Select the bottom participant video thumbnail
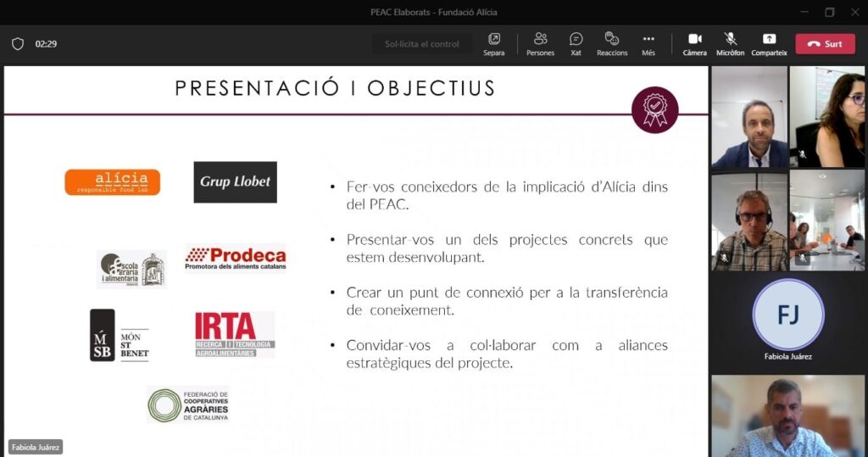Viewport: 868px width, 457px height. (x=787, y=415)
